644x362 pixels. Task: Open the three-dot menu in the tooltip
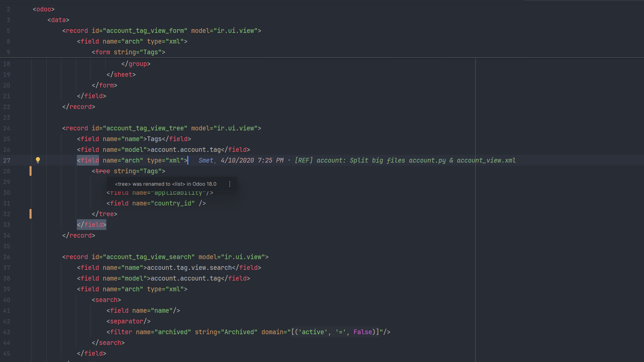(x=230, y=184)
